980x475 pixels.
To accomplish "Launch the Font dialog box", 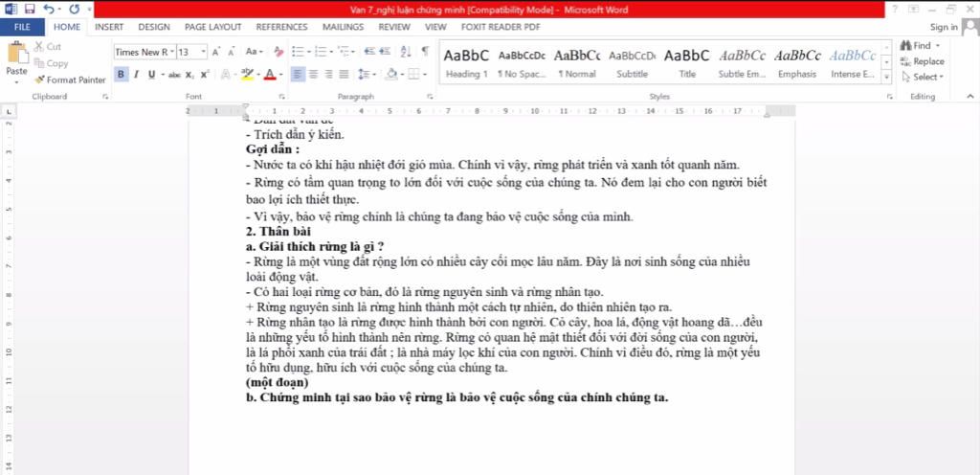I will 282,97.
